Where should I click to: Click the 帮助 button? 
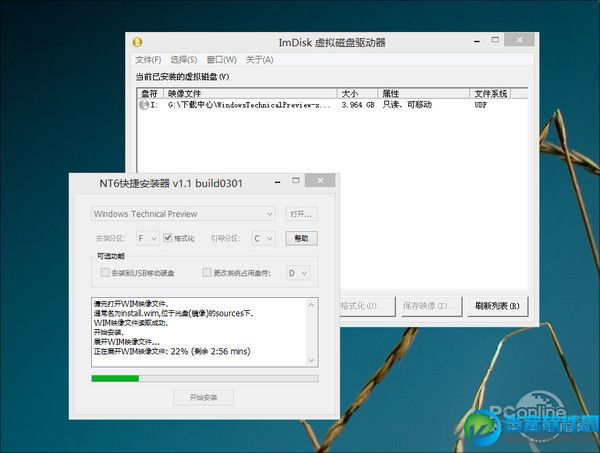point(302,238)
